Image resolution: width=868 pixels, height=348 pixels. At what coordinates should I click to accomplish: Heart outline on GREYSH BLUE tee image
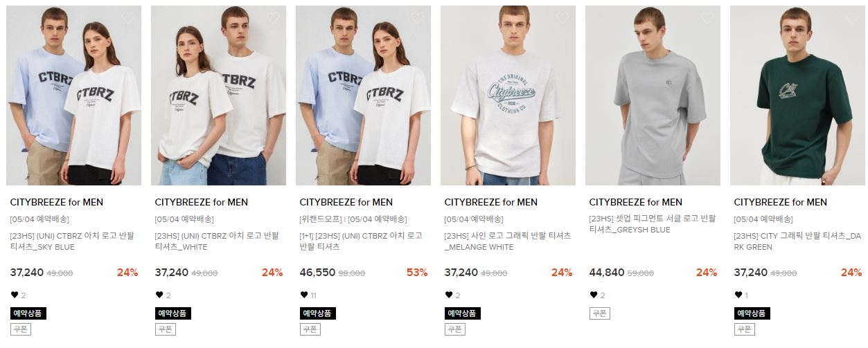tap(707, 18)
